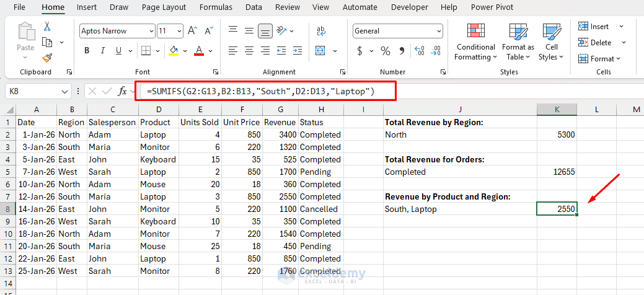Increase font size with larger A icon
This screenshot has width=644, height=295.
[x=193, y=31]
